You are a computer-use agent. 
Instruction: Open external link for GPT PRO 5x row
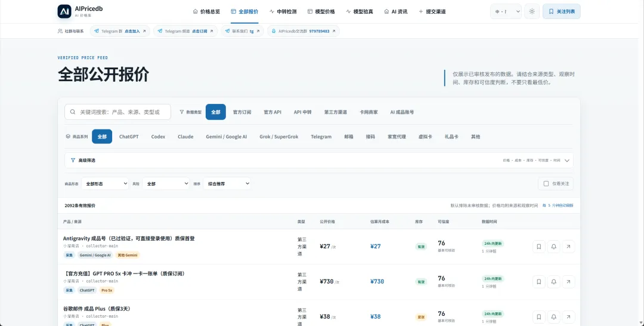[568, 282]
